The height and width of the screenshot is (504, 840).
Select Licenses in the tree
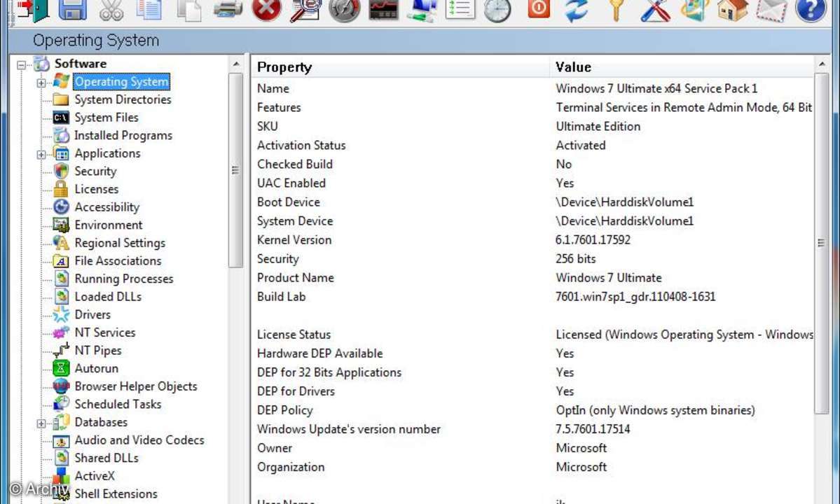click(97, 189)
